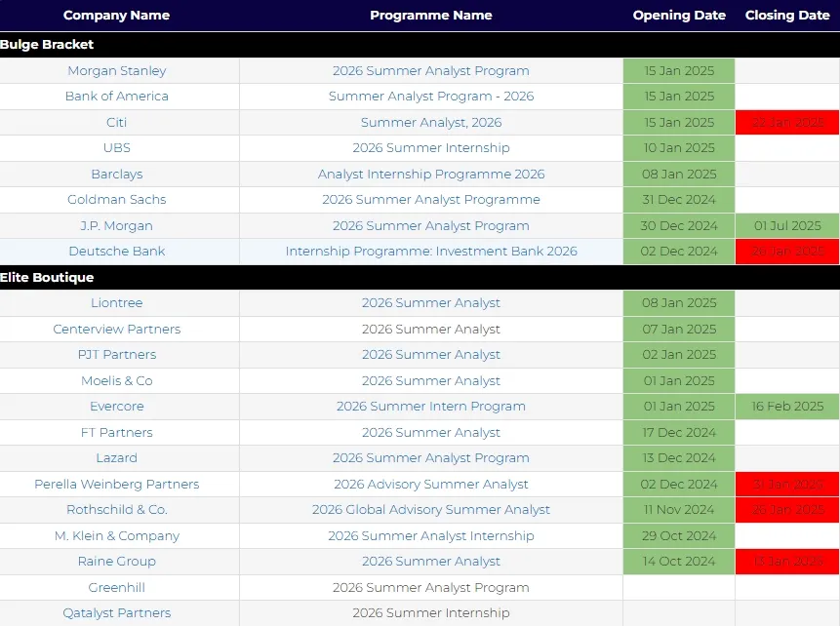840x626 pixels.
Task: Select Citi's red closing date cell
Action: pos(787,123)
